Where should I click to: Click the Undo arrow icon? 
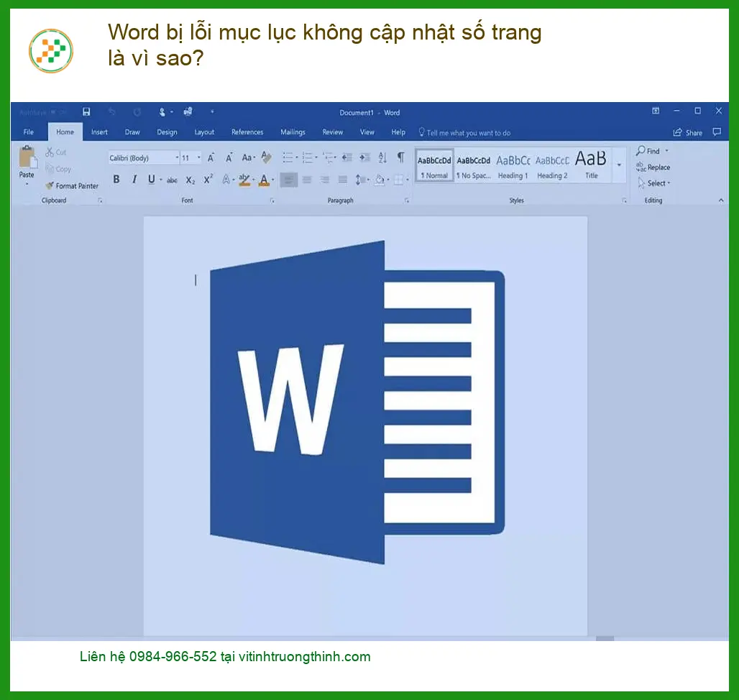tap(111, 112)
